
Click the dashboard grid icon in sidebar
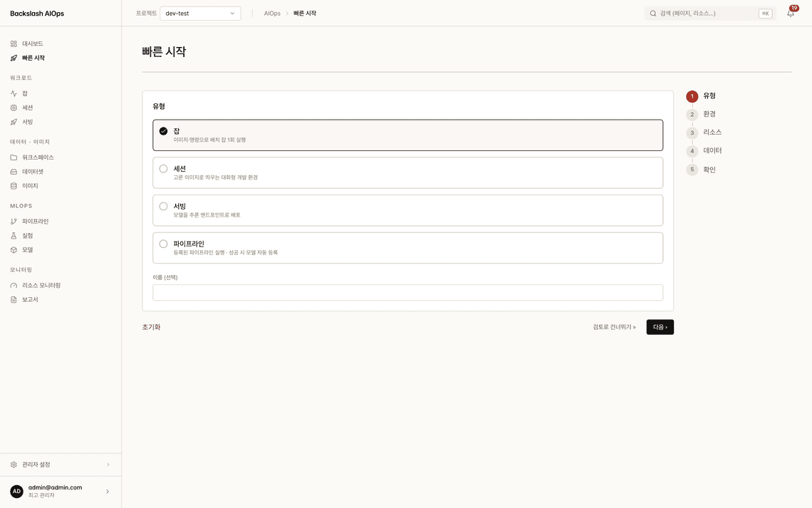tap(14, 44)
